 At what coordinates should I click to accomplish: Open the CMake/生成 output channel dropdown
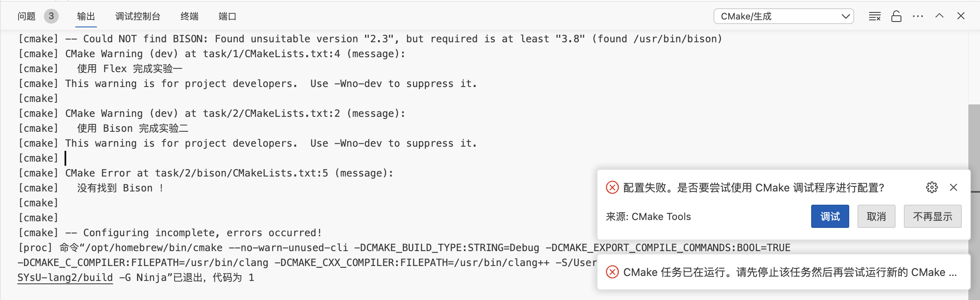(783, 16)
